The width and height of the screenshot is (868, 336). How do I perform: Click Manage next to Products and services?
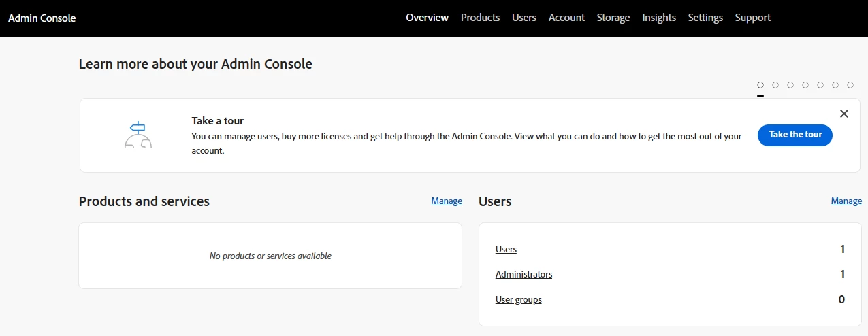[447, 201]
